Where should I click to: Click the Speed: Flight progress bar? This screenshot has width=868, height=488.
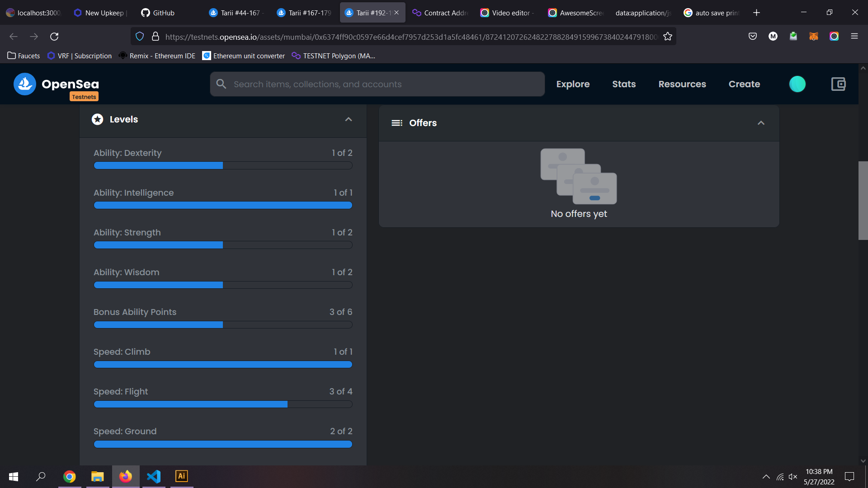pyautogui.click(x=223, y=404)
